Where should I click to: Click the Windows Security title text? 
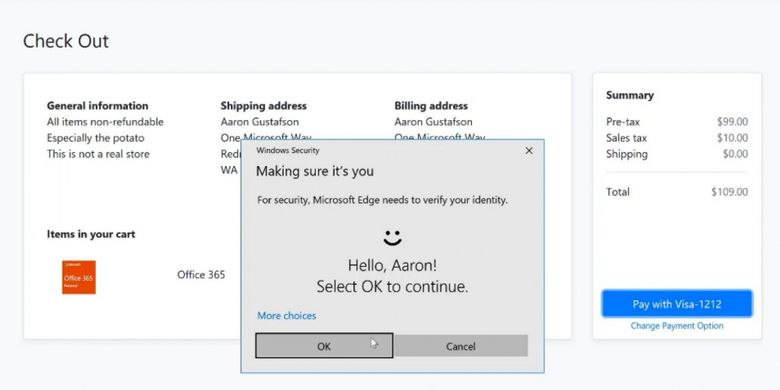click(288, 150)
